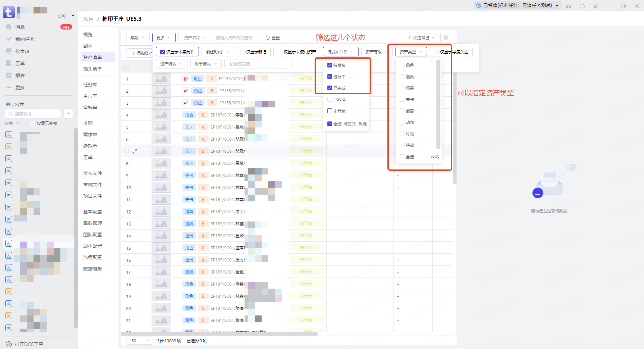Enable the 仅显示新增 checkbox
Screen dimensions: 644x349
pos(242,52)
